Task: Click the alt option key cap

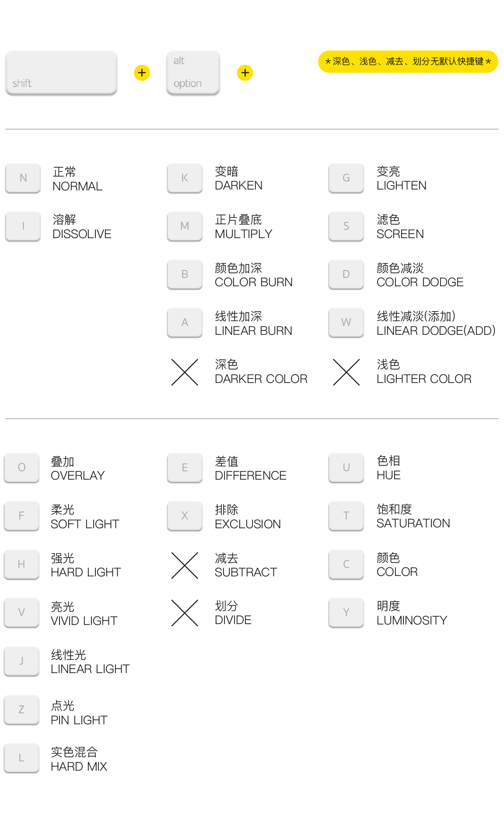Action: [x=193, y=73]
